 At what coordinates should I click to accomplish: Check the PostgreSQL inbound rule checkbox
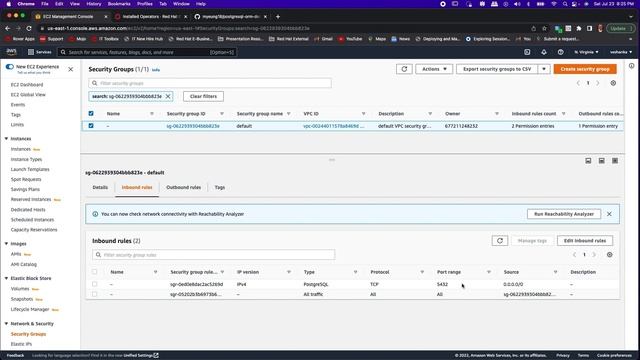click(x=95, y=284)
